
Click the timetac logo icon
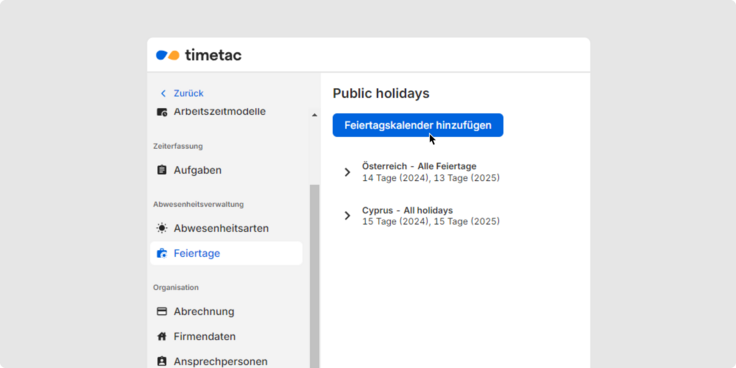(x=168, y=55)
